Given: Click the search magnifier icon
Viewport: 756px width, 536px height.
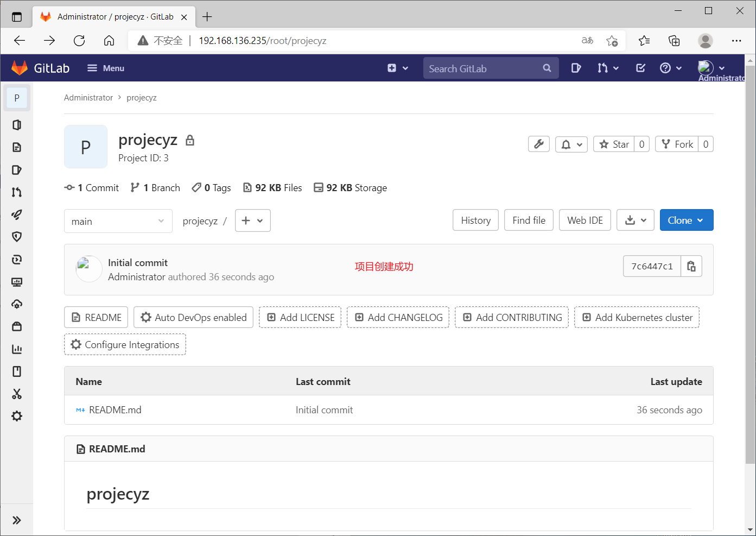Looking at the screenshot, I should (x=547, y=68).
